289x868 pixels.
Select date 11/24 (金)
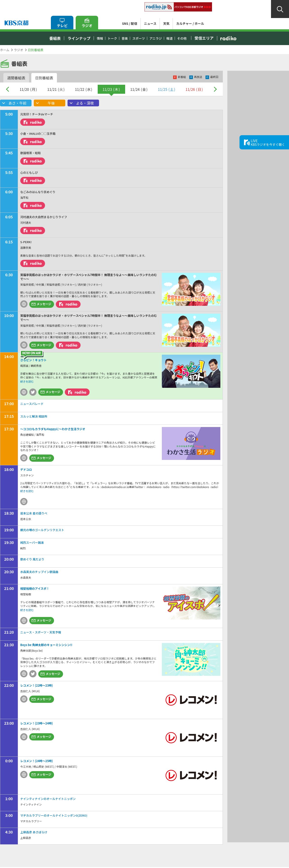click(x=139, y=90)
